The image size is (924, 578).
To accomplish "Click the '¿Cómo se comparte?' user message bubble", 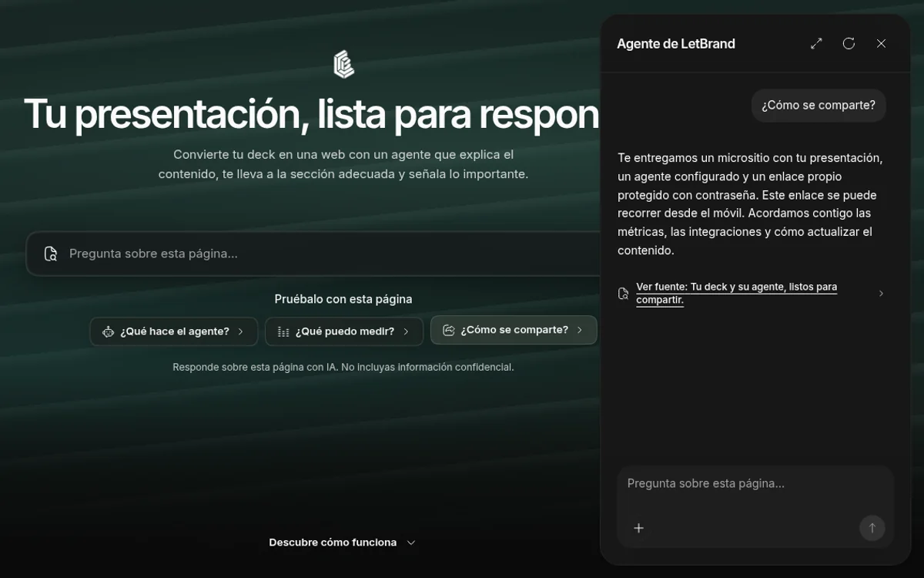I will pyautogui.click(x=819, y=106).
